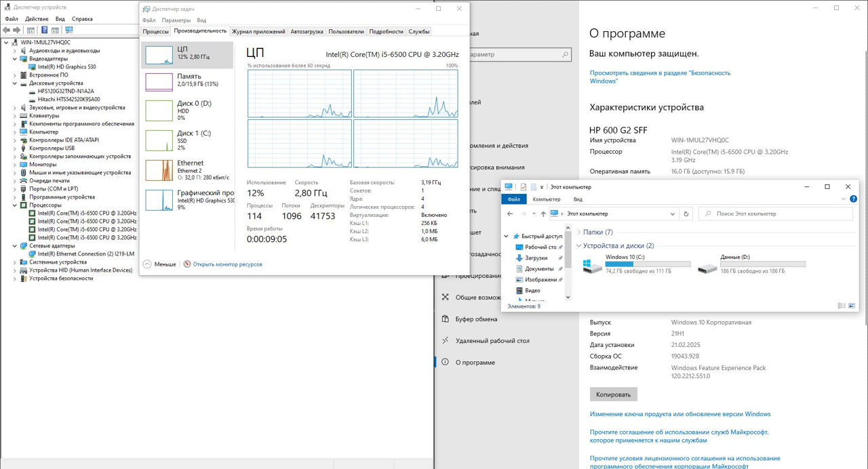This screenshot has width=868, height=469.
Task: Switch Explorer to details list view
Action: [x=842, y=306]
